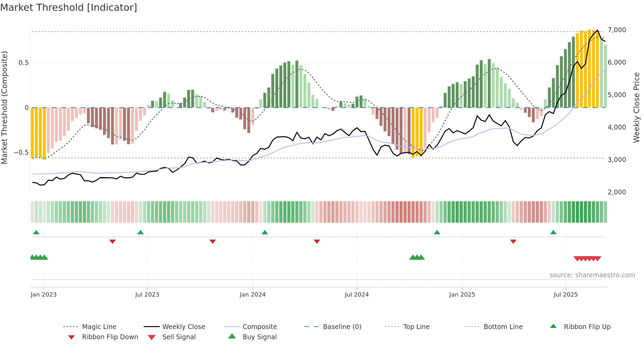The width and height of the screenshot is (644, 362).
Task: Click the ribbon flip up marker after Jan 2024
Action: point(265,232)
